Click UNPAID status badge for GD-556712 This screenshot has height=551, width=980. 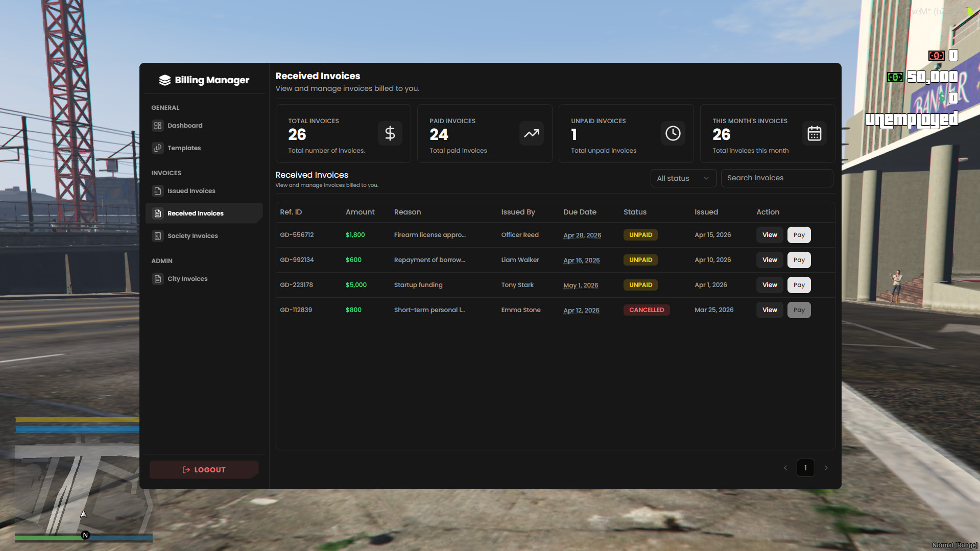click(640, 235)
